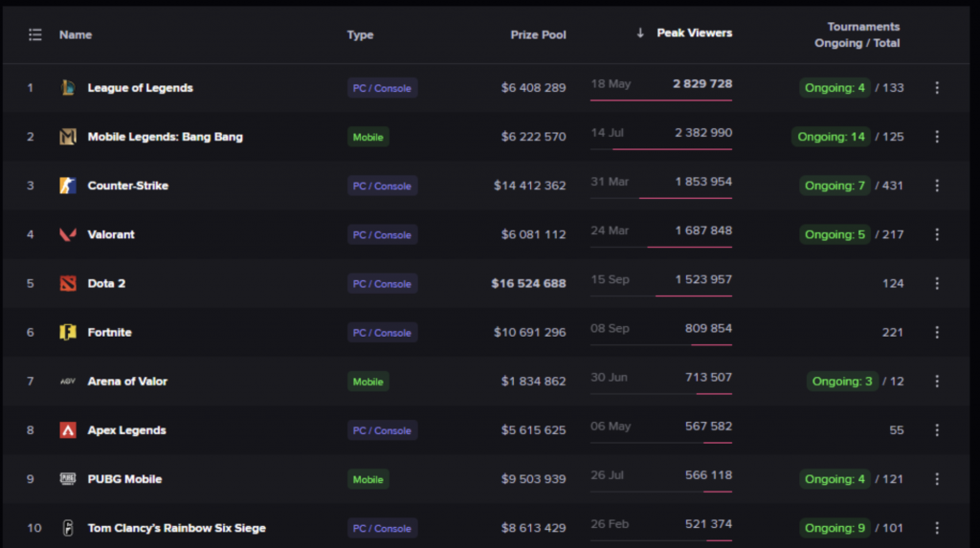
Task: Open the League of Legends game page
Action: 140,87
